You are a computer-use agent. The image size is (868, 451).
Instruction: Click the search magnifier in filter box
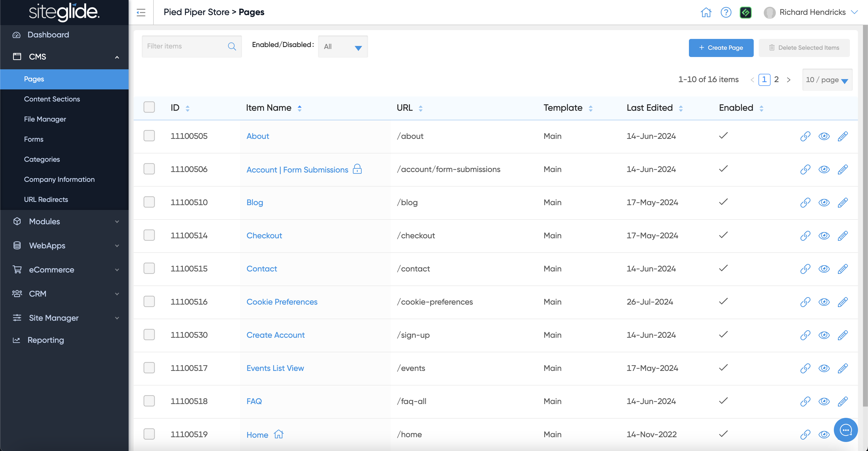pos(232,46)
